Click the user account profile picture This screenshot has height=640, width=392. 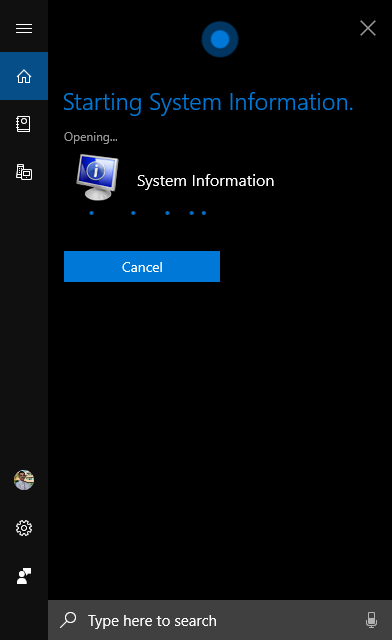tap(24, 480)
